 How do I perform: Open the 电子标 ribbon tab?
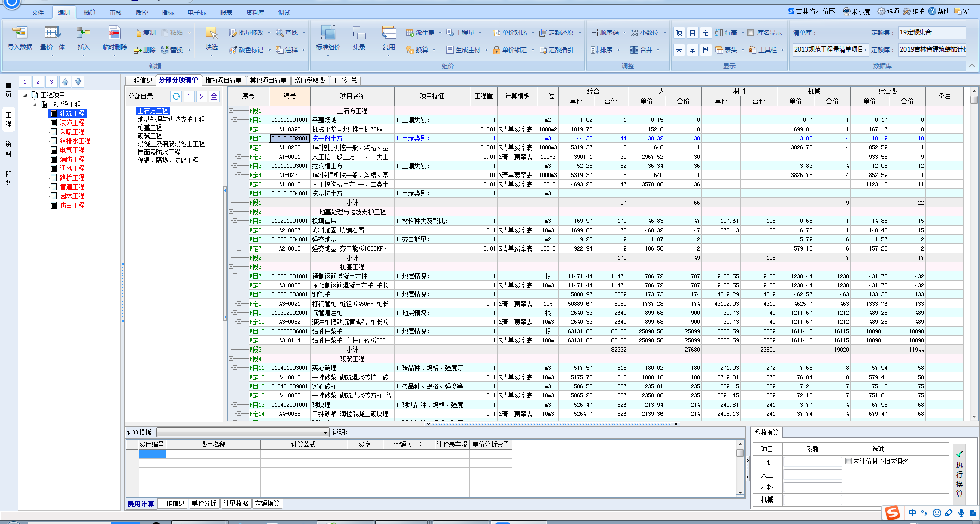click(x=197, y=12)
